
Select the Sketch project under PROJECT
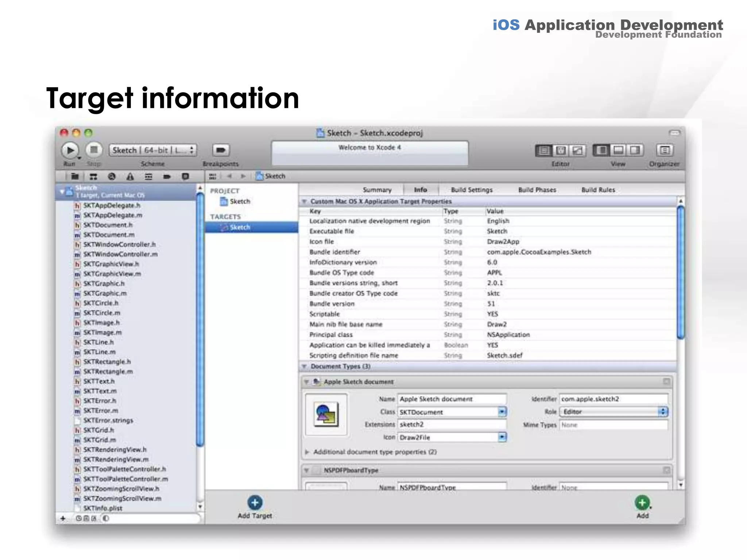click(235, 202)
